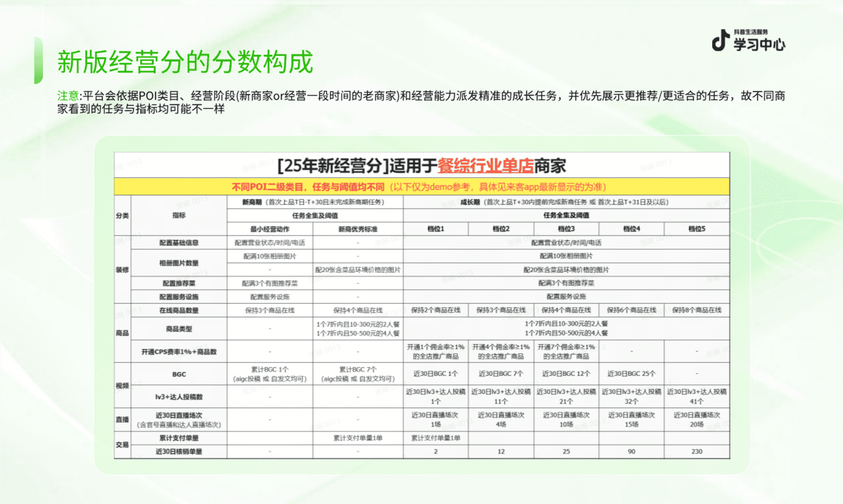Viewport: 843px width, 504px height.
Task: Click the 近30日BGC 25个 cell
Action: click(631, 374)
